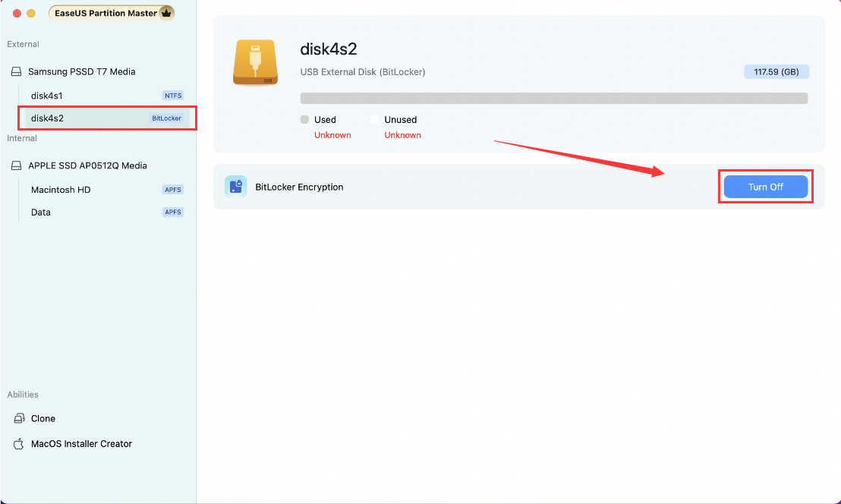Screen dimensions: 841x504
Task: Open the Clone ability
Action: (43, 418)
